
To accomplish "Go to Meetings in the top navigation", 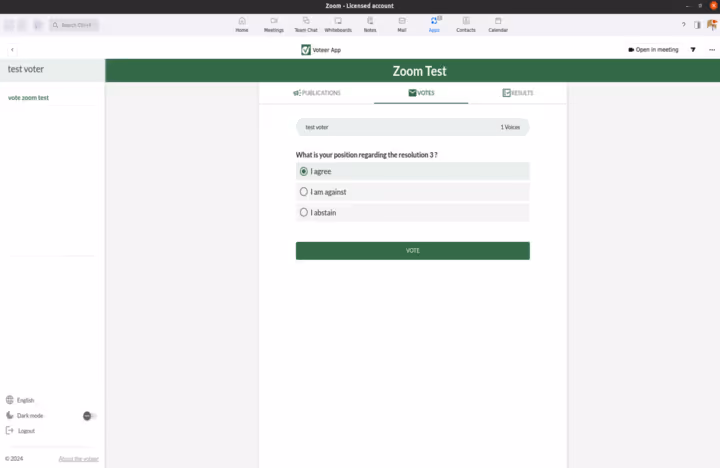I will pyautogui.click(x=274, y=24).
